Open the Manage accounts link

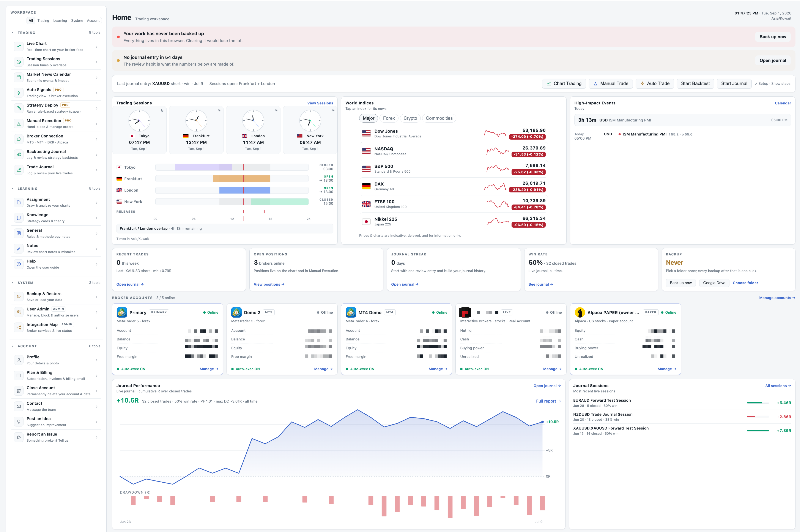point(777,298)
